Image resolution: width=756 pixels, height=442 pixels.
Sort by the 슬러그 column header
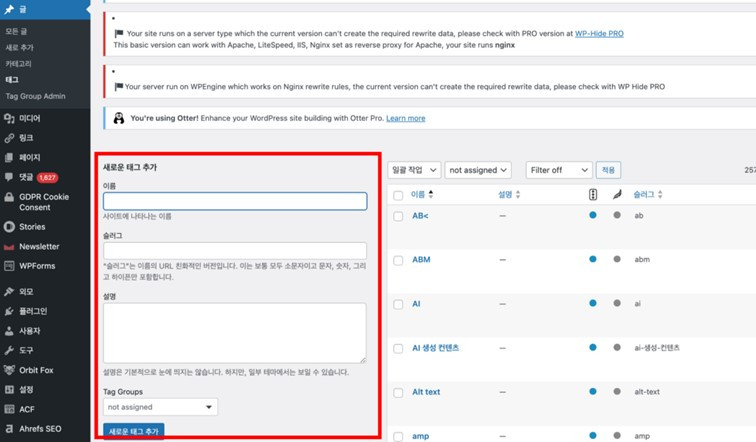(648, 194)
